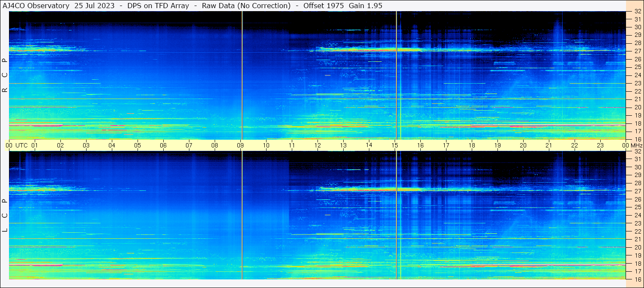Click hour '10' on the time axis

[x=266, y=145]
